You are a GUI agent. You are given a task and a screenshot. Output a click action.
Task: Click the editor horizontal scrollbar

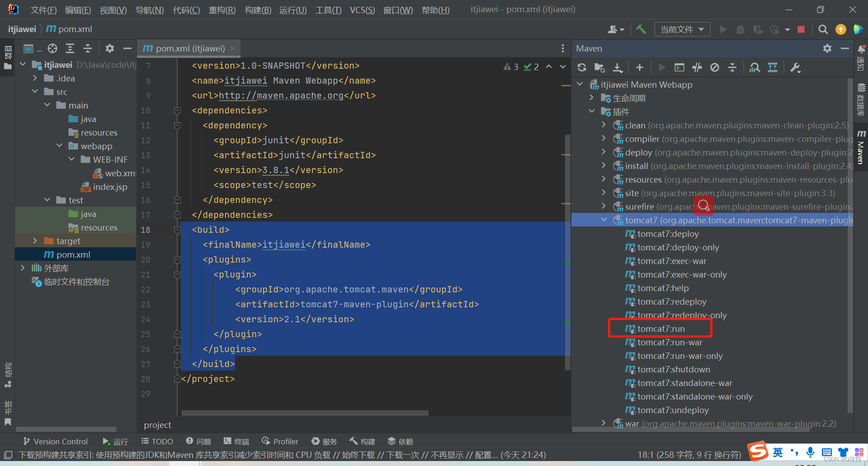tap(305, 413)
